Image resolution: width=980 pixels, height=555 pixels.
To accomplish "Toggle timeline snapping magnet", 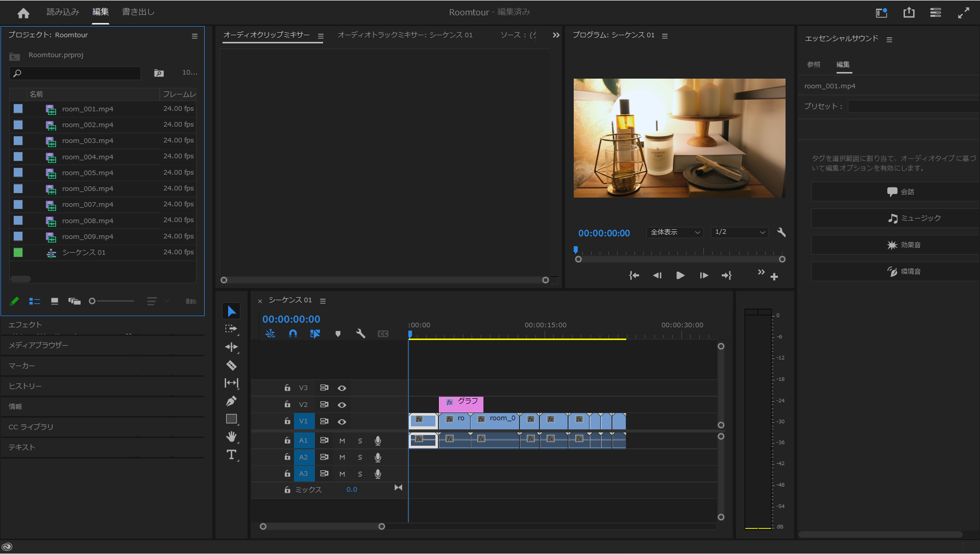I will pos(293,333).
